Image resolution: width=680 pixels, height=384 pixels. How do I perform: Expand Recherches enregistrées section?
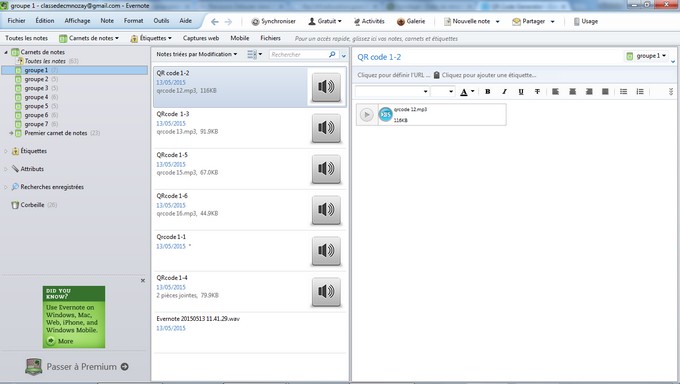pos(6,187)
